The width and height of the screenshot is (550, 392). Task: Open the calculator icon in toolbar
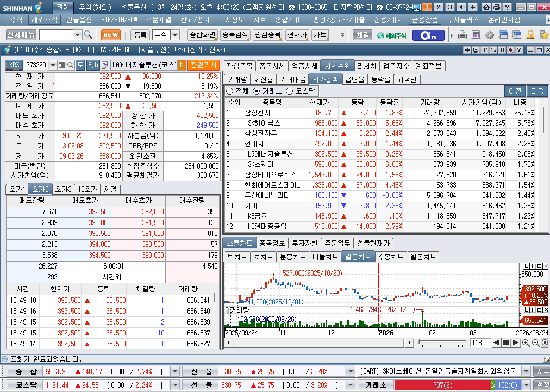(x=476, y=34)
